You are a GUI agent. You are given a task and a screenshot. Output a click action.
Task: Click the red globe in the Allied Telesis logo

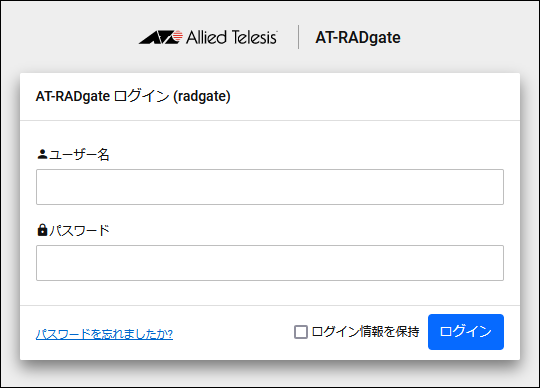(x=177, y=36)
